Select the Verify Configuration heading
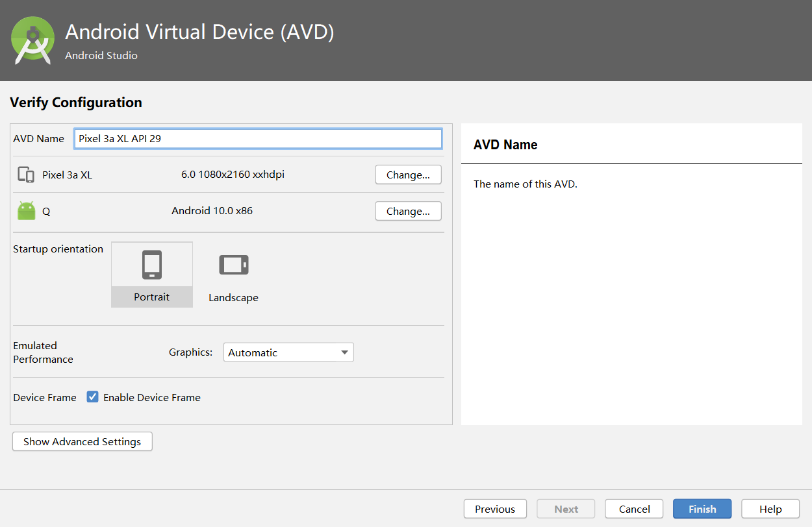This screenshot has width=812, height=527. pyautogui.click(x=75, y=103)
